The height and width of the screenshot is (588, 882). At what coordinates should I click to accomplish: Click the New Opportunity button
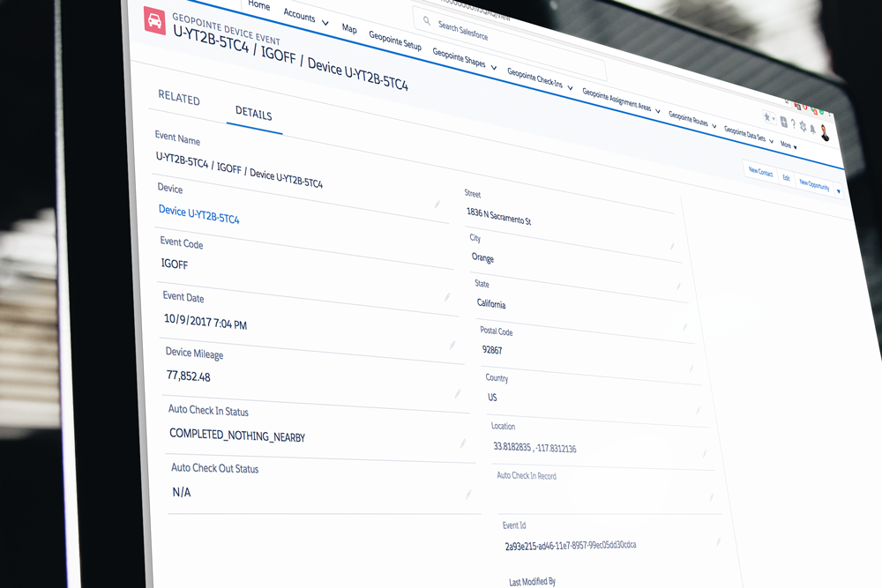(814, 184)
